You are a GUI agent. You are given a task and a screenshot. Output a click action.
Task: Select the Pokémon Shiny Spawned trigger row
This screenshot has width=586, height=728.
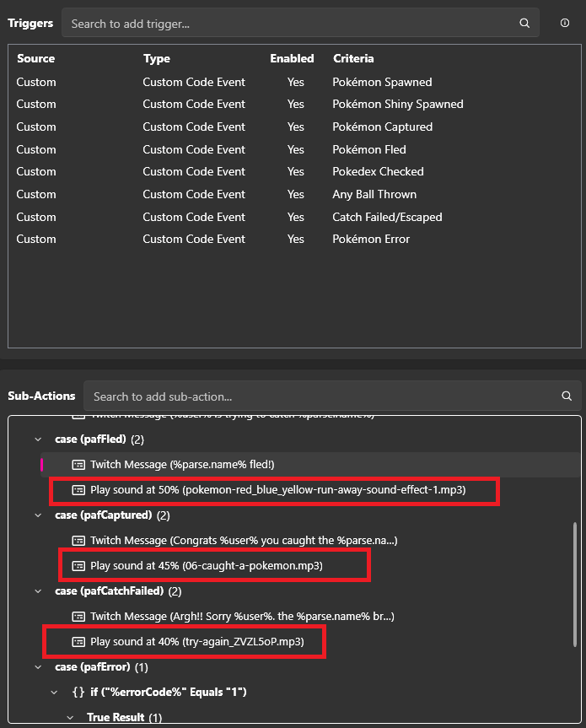[x=253, y=105]
